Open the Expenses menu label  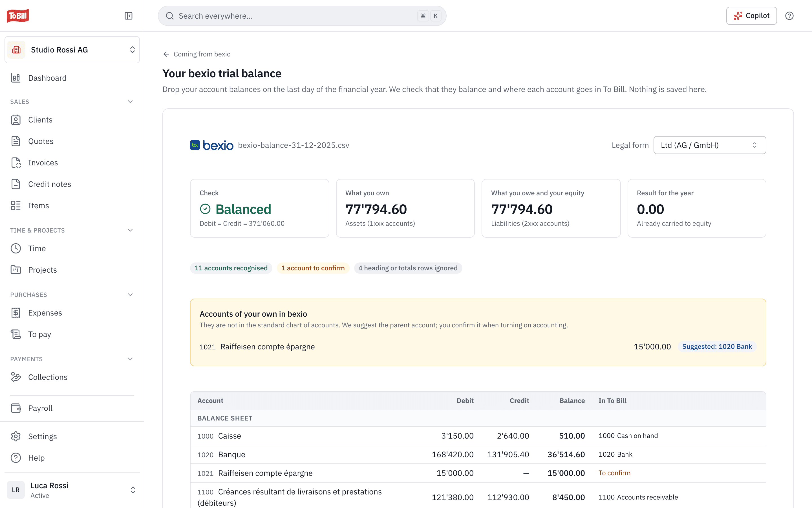[45, 313]
